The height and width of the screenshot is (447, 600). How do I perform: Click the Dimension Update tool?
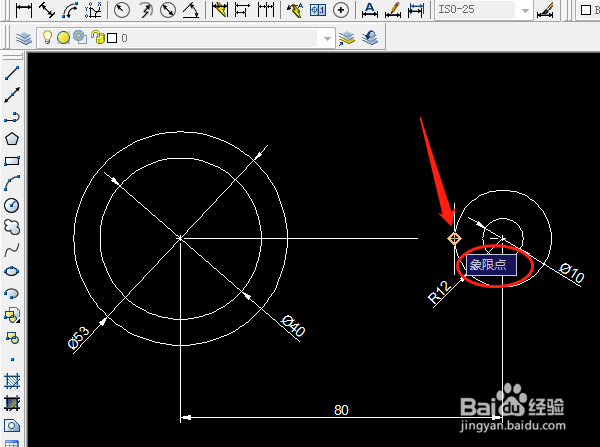(x=416, y=10)
